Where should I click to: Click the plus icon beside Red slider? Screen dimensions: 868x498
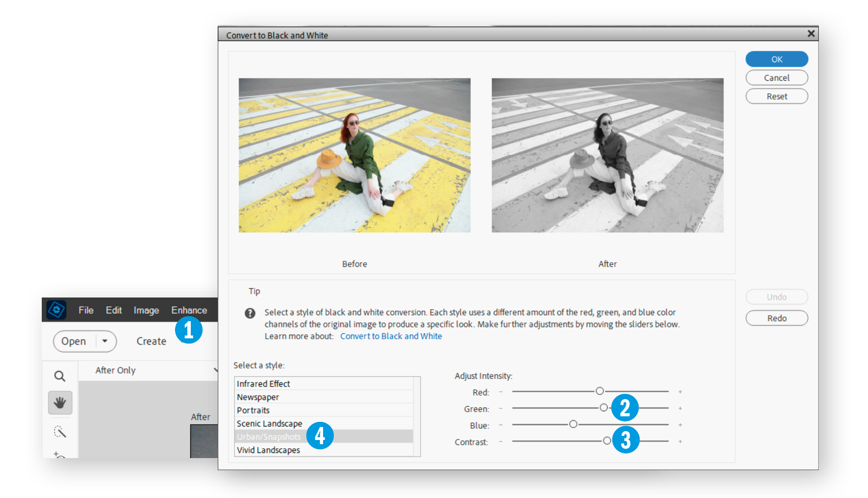(680, 392)
